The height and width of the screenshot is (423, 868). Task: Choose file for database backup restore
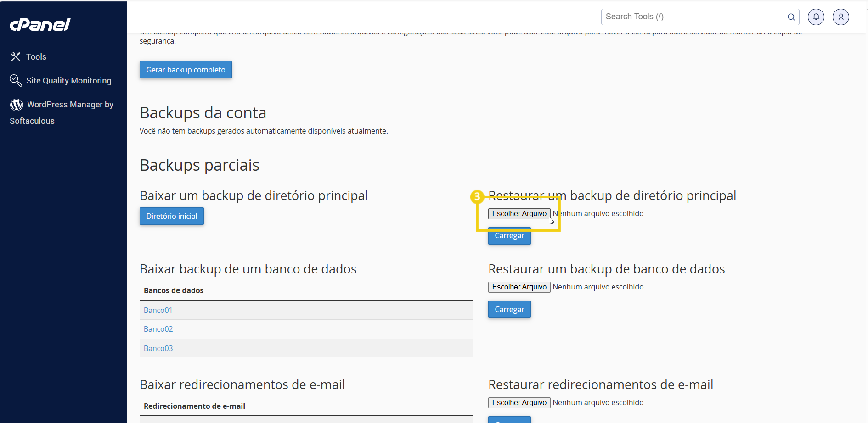[519, 287]
